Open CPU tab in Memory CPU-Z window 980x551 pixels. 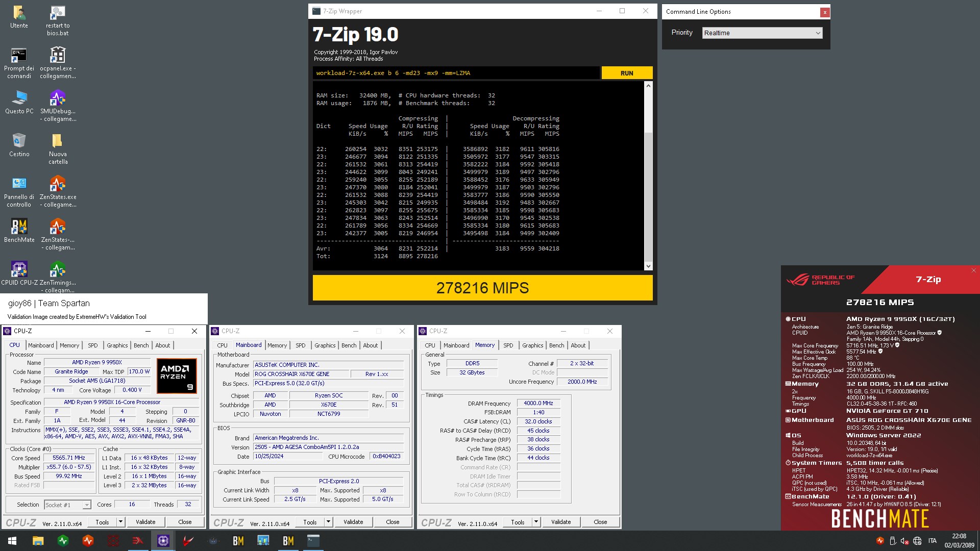tap(430, 345)
